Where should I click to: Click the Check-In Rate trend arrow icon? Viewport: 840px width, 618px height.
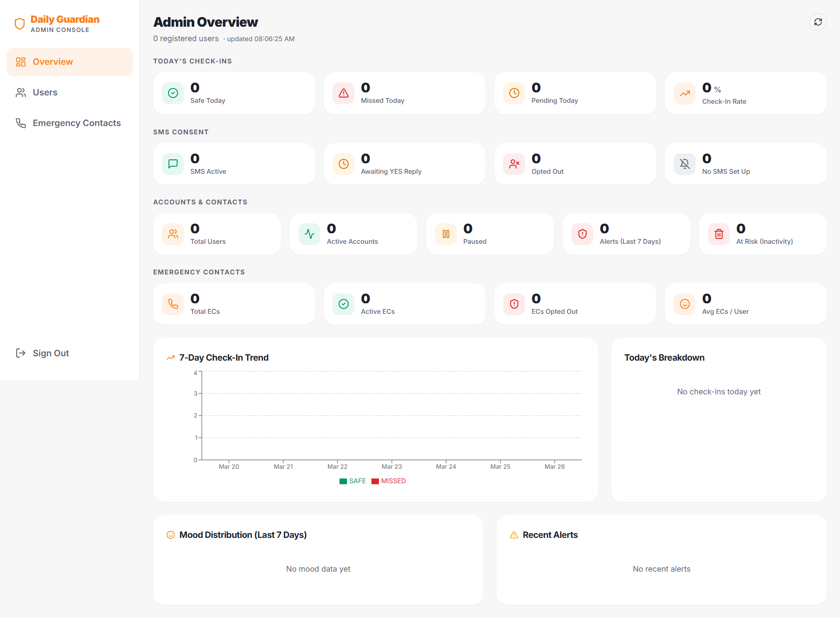coord(685,93)
